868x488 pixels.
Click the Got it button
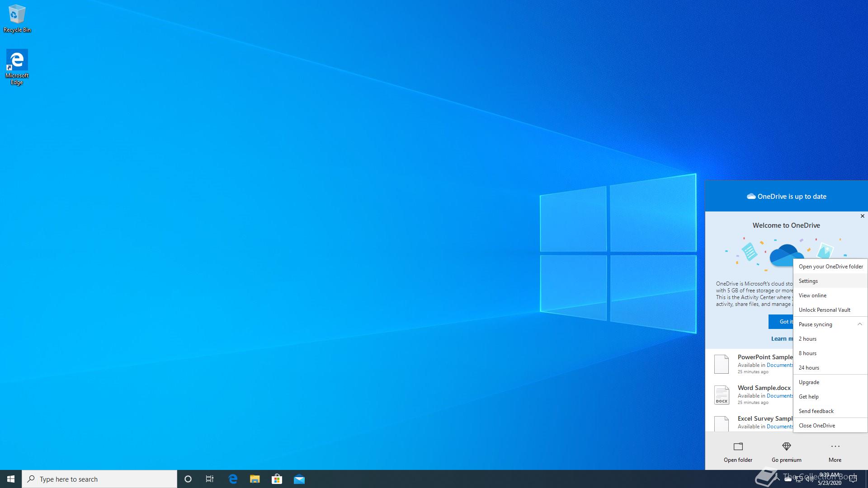click(781, 322)
